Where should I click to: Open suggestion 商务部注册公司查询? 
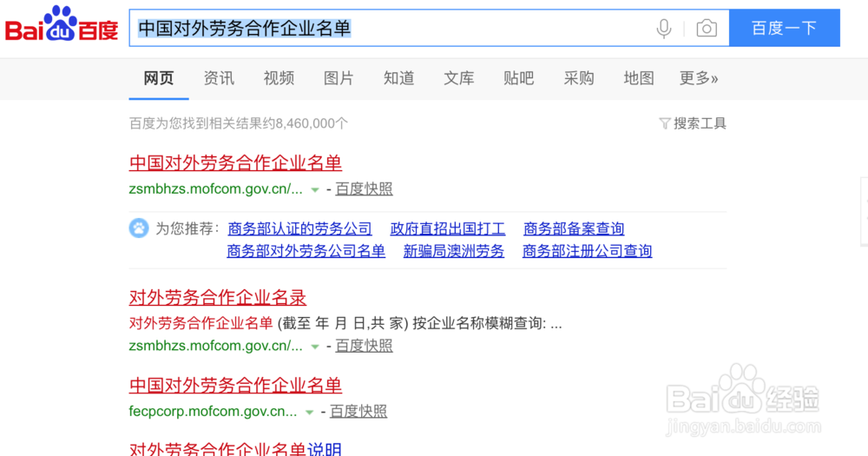coord(587,251)
